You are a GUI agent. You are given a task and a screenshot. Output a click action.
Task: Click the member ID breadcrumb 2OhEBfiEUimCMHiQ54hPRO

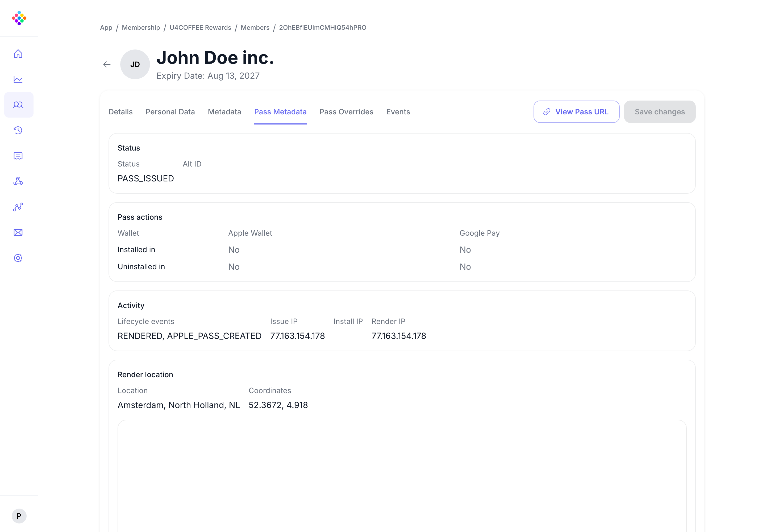click(323, 28)
